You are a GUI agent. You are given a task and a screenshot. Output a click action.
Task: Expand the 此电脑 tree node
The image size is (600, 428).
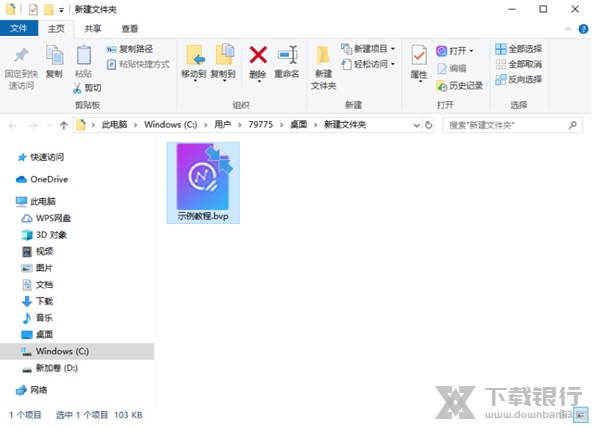pos(9,201)
